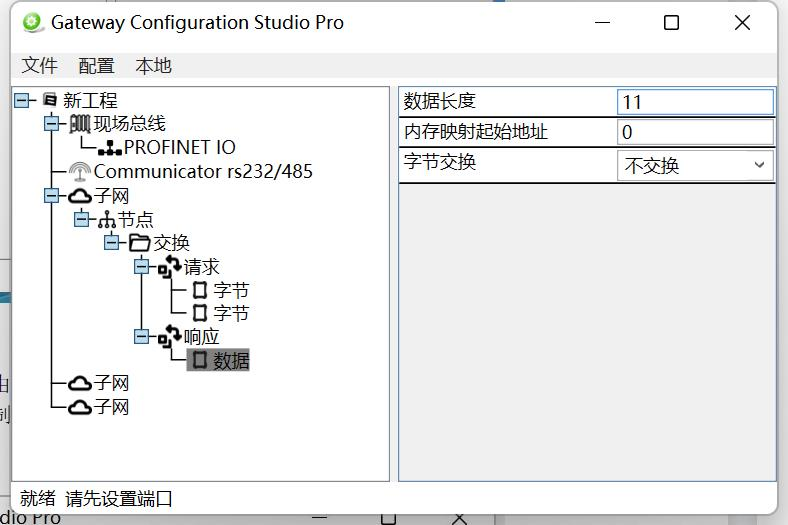
Task: Click the 交换 folder icon
Action: coord(140,243)
